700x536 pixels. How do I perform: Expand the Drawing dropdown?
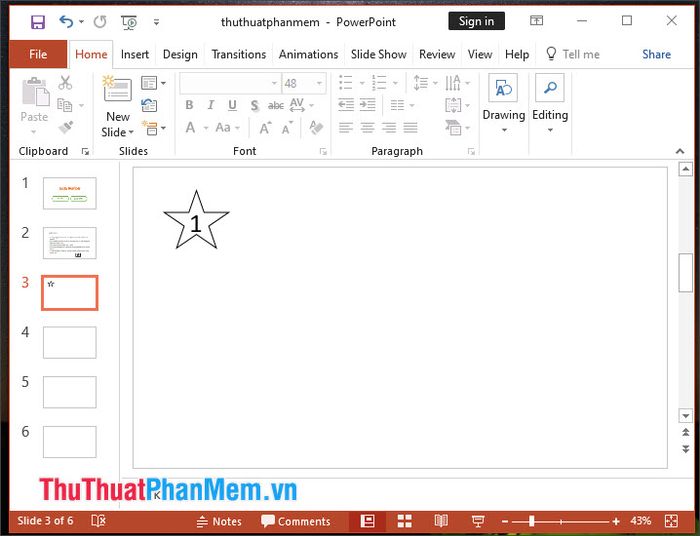point(504,130)
